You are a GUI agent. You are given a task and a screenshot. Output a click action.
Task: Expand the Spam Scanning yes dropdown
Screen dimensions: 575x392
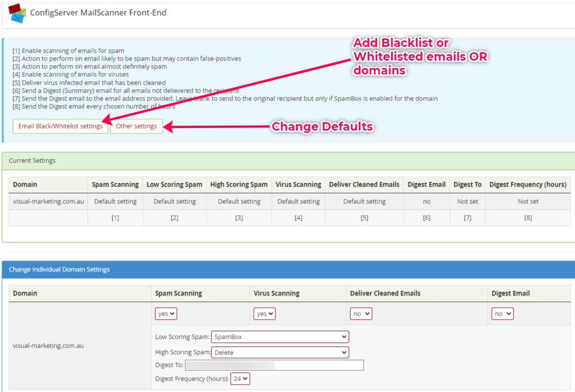tap(166, 314)
